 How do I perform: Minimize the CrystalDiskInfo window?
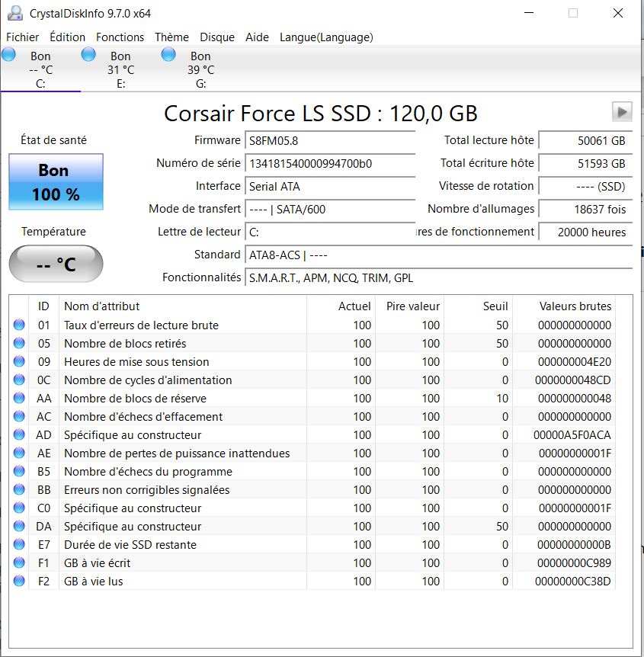pyautogui.click(x=529, y=13)
